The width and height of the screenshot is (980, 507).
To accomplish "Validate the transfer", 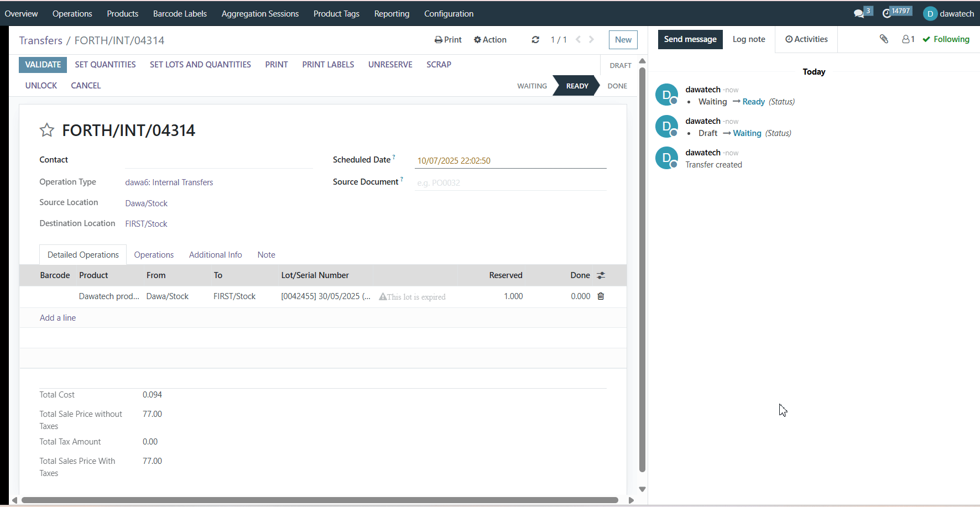I will [x=43, y=65].
